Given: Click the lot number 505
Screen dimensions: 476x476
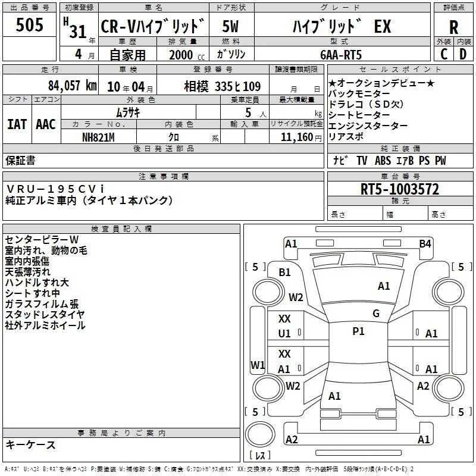Looking at the screenshot, I should (x=29, y=24).
